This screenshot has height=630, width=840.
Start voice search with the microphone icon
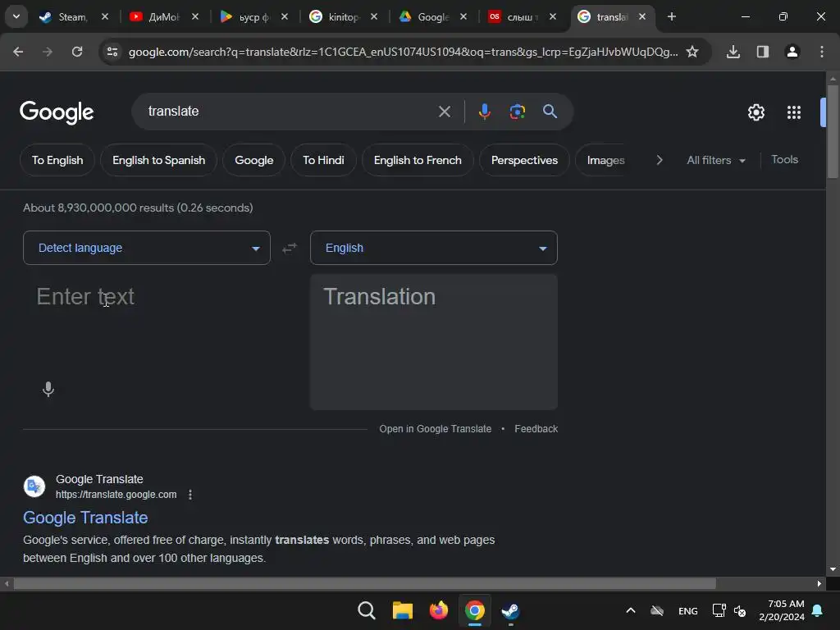(484, 112)
